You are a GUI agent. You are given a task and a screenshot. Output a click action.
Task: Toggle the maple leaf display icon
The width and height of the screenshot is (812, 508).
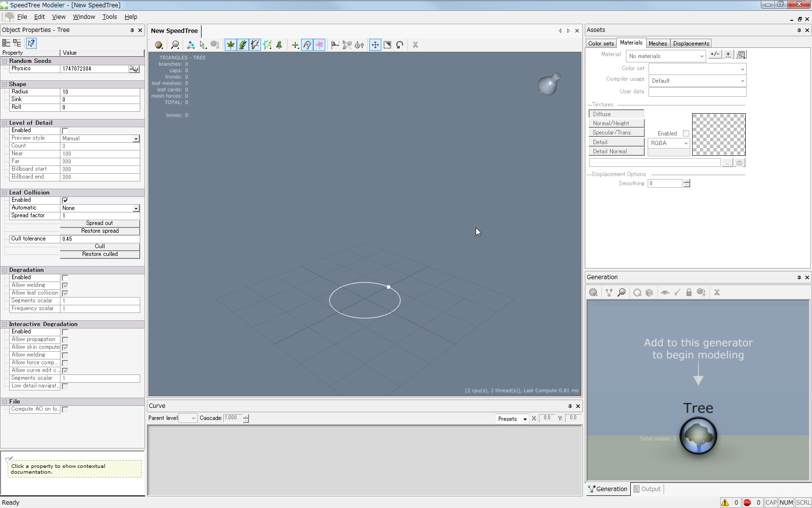231,45
